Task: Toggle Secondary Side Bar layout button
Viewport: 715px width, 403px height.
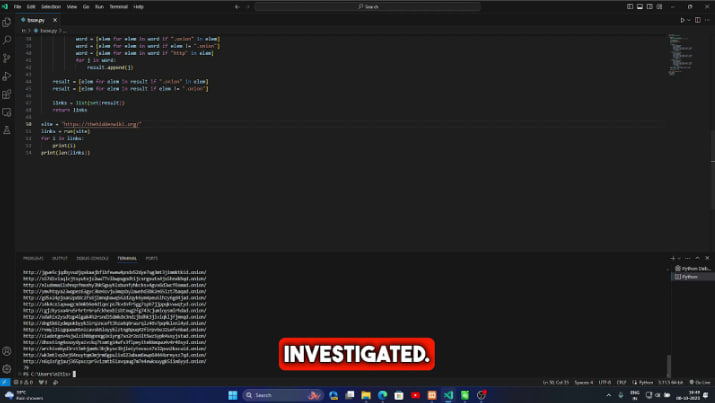Action: click(x=649, y=6)
